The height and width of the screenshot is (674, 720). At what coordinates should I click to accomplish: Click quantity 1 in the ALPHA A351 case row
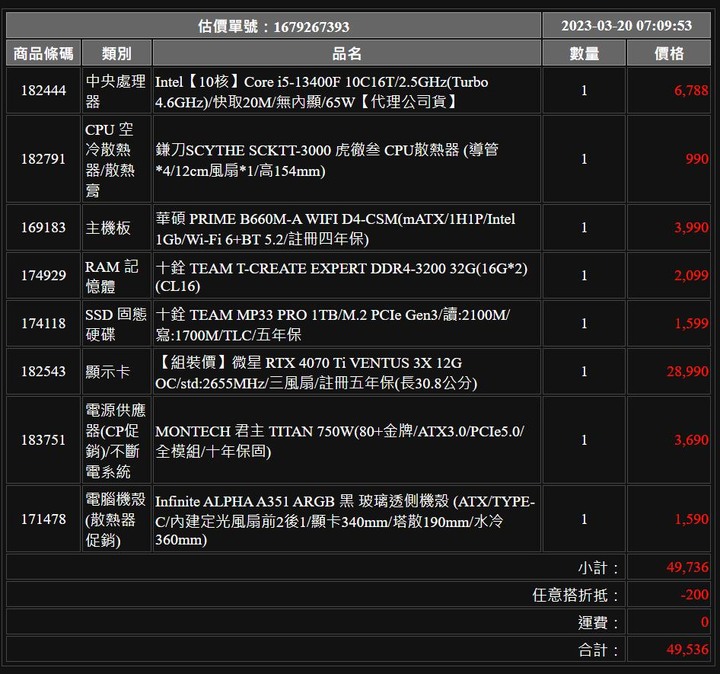coord(584,519)
